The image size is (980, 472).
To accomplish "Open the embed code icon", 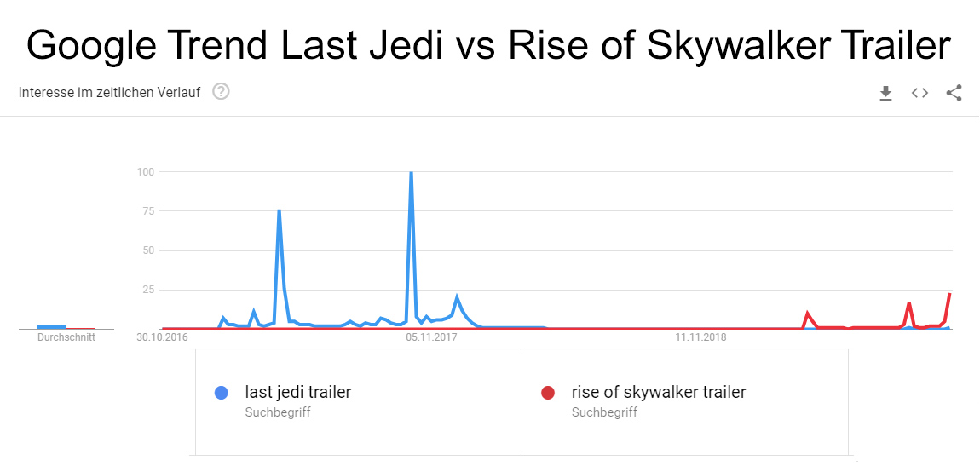I will tap(919, 93).
